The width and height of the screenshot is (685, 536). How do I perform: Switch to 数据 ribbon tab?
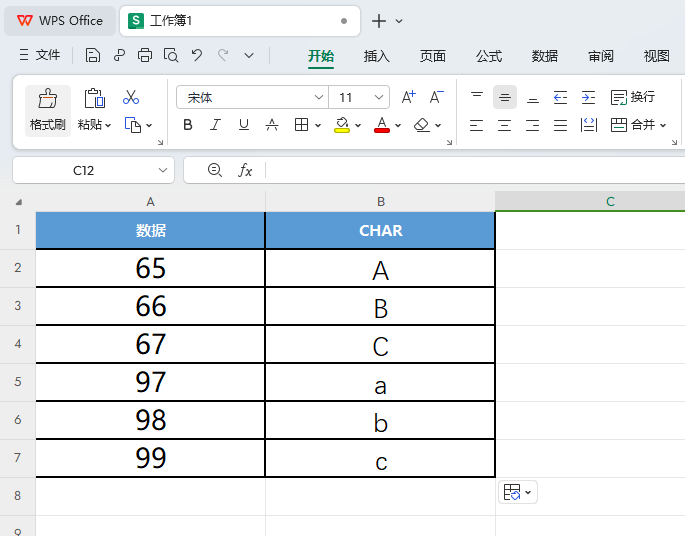545,56
